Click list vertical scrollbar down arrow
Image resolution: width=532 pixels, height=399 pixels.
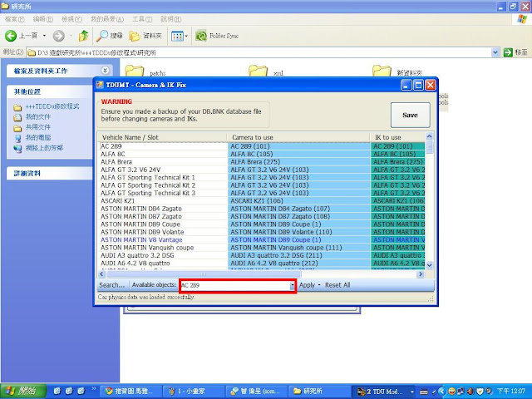click(x=429, y=265)
